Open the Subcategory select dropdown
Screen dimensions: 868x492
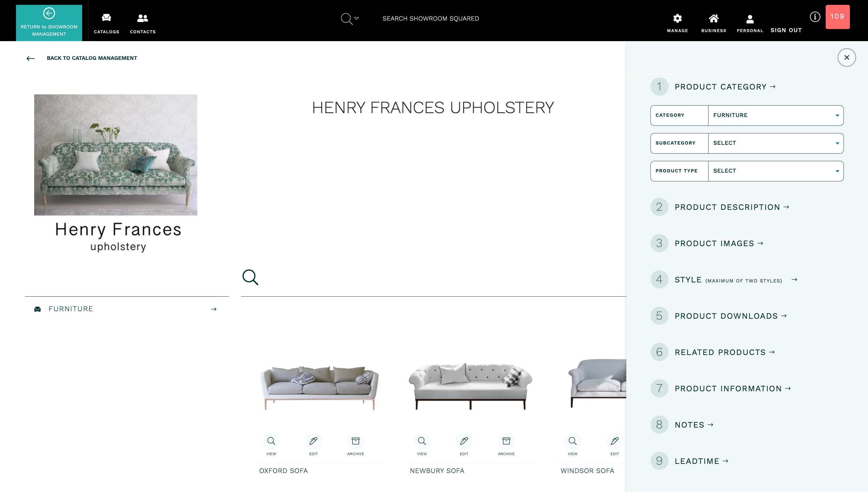pyautogui.click(x=775, y=143)
